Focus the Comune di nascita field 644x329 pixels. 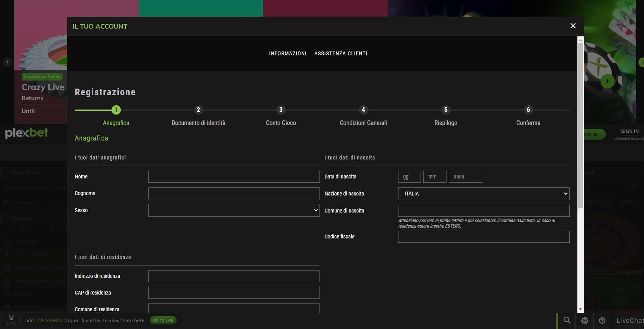pos(484,211)
